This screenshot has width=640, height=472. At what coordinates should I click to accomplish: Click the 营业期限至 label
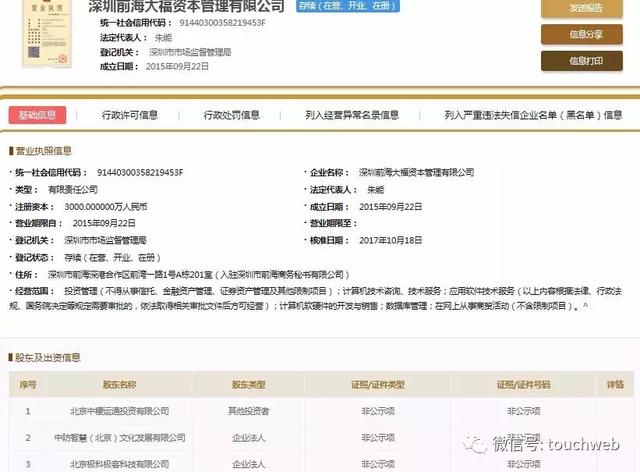(333, 223)
